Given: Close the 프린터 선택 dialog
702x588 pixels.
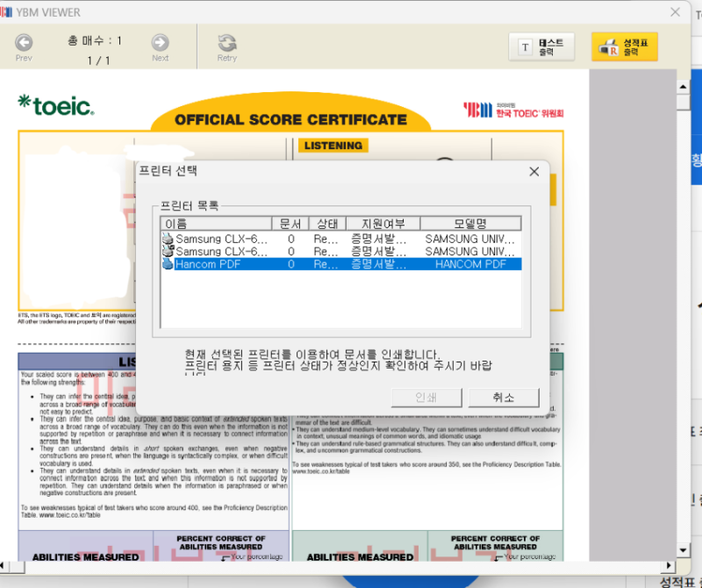Looking at the screenshot, I should point(534,171).
